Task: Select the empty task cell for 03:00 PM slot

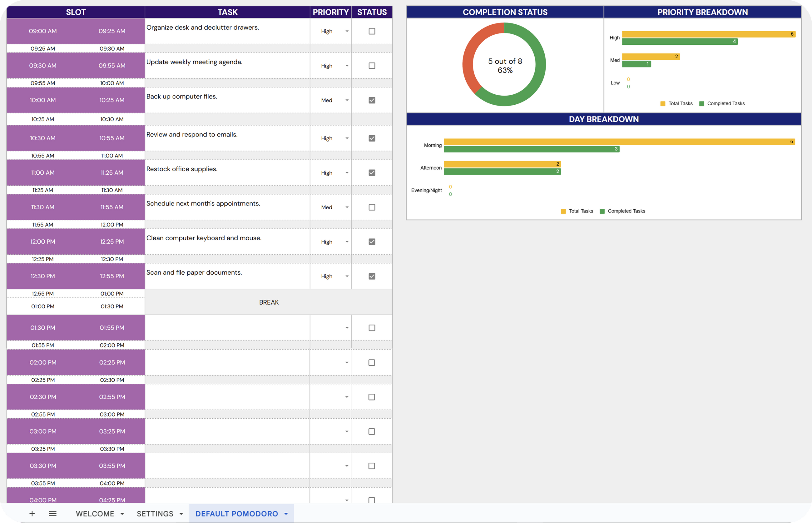Action: (x=227, y=431)
